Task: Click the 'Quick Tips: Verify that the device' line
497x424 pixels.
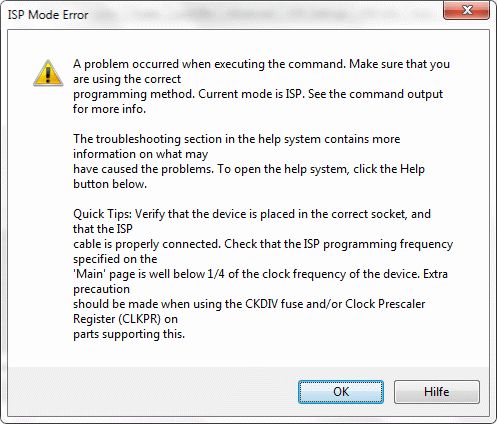Action: point(252,214)
